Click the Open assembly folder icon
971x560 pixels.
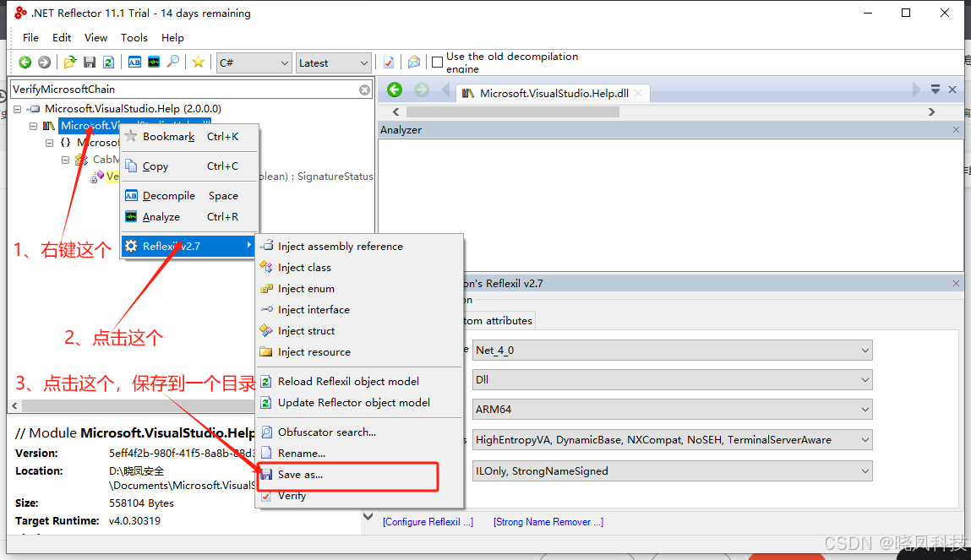70,62
